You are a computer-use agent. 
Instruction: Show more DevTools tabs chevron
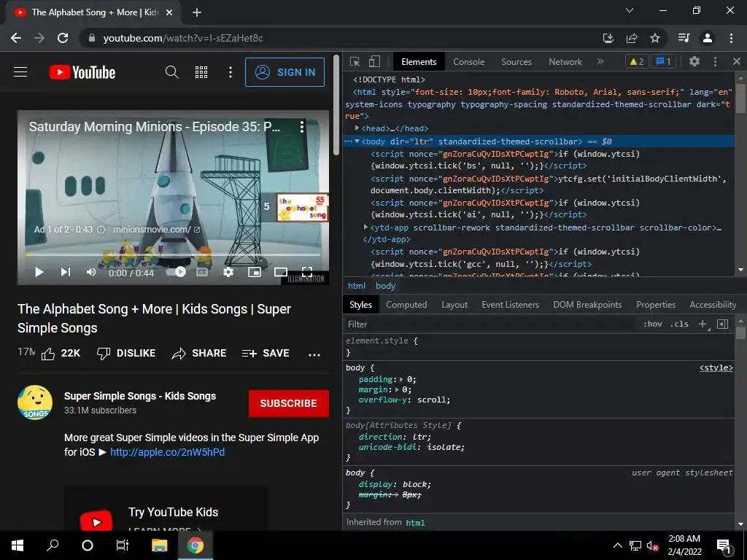pos(600,61)
